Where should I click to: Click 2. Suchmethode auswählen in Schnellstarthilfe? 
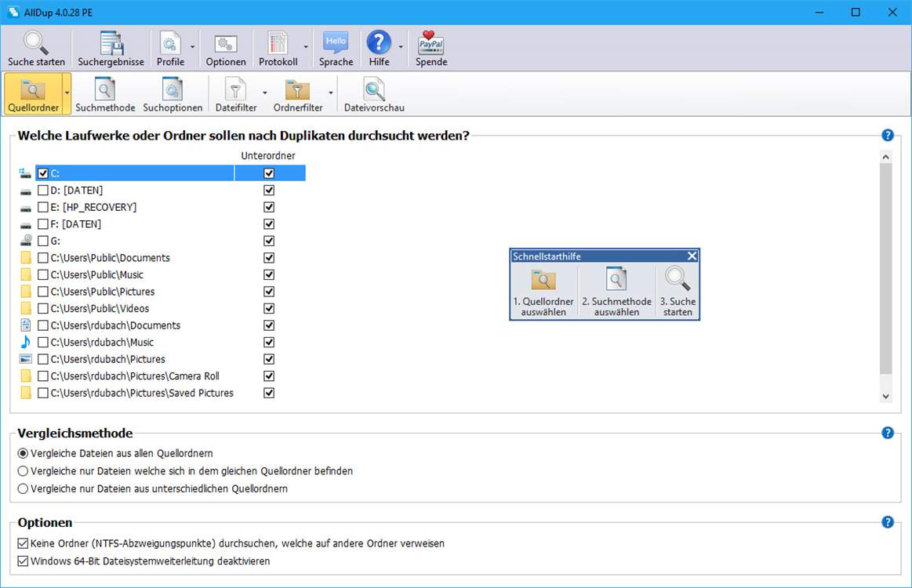[616, 292]
